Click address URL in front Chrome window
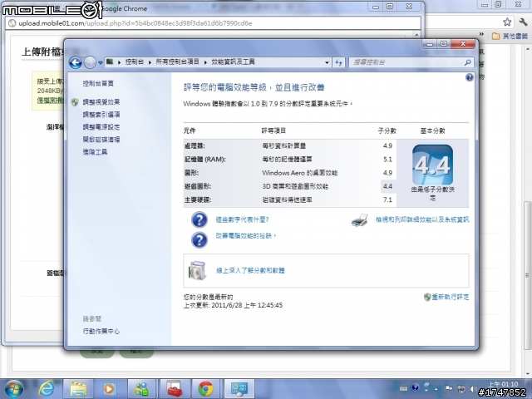 tap(135, 23)
